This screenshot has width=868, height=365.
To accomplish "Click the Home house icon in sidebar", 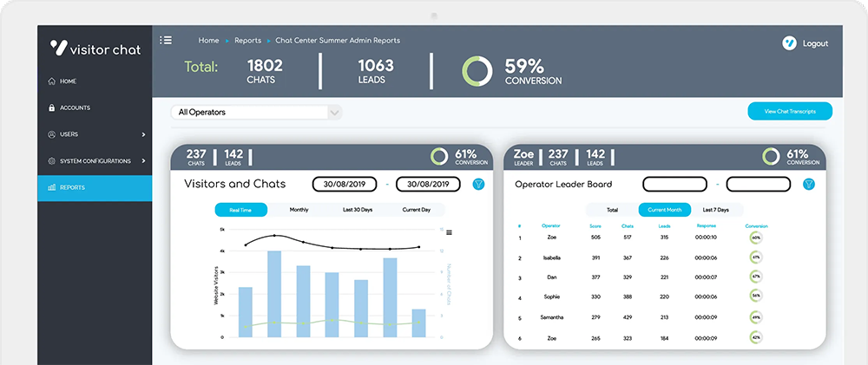I will 52,81.
